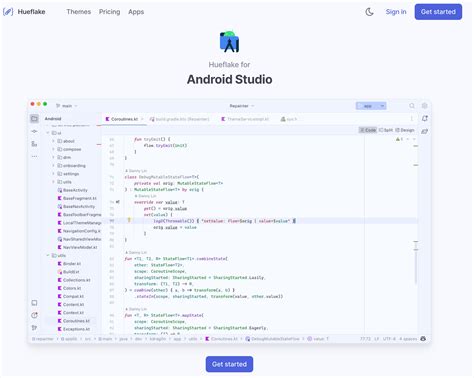This screenshot has width=474, height=378.
Task: Select Compat.kt in the project tree
Action: pyautogui.click(x=71, y=296)
